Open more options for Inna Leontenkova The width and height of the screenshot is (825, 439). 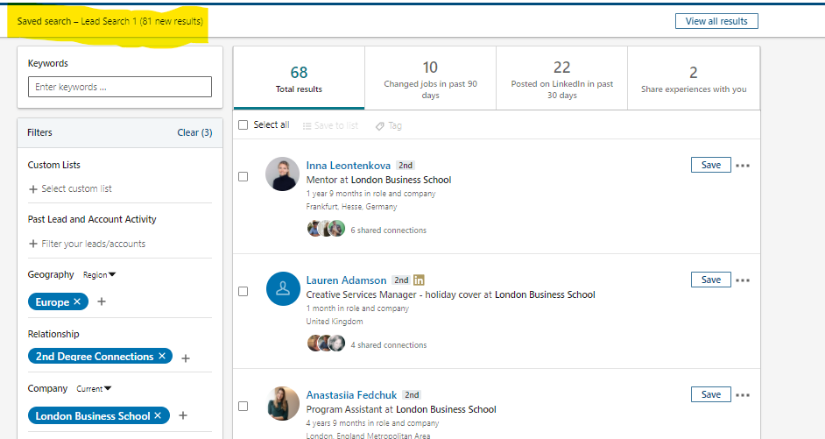(742, 165)
